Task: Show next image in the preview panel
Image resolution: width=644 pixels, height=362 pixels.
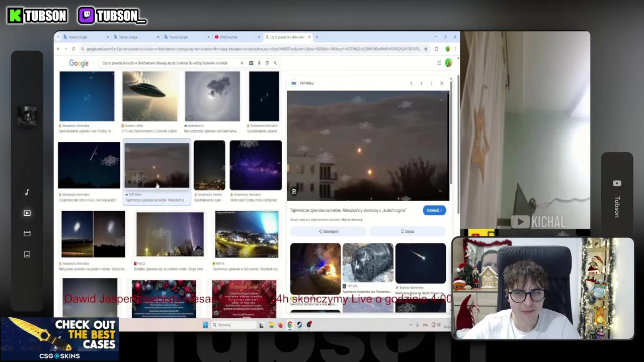Action: click(422, 83)
